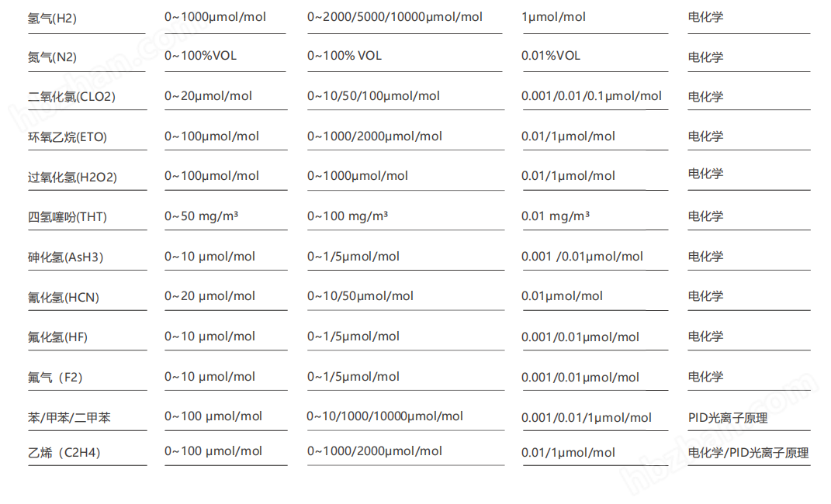Click the 氟化氢(HF) row name
Image resolution: width=831 pixels, height=504 pixels.
(x=57, y=337)
